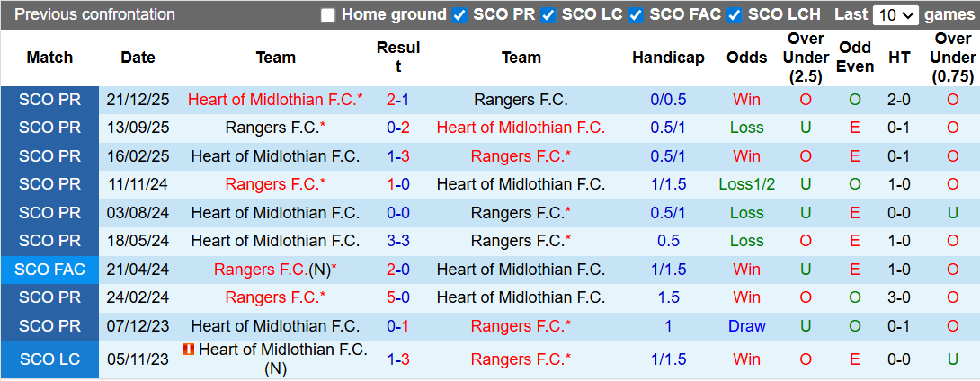
Task: Click the 3-3 score of the 18/05/24 match
Action: click(x=397, y=241)
